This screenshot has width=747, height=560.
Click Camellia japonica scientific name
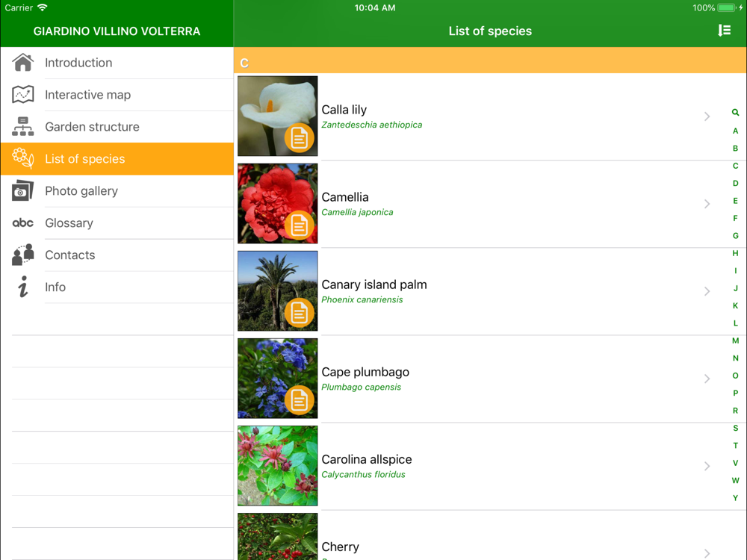click(x=357, y=212)
